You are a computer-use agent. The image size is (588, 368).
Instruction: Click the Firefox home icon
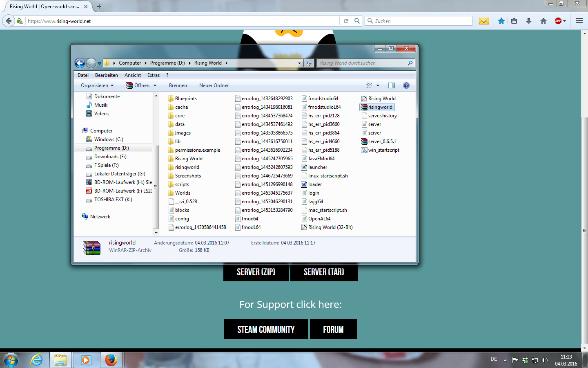[543, 21]
